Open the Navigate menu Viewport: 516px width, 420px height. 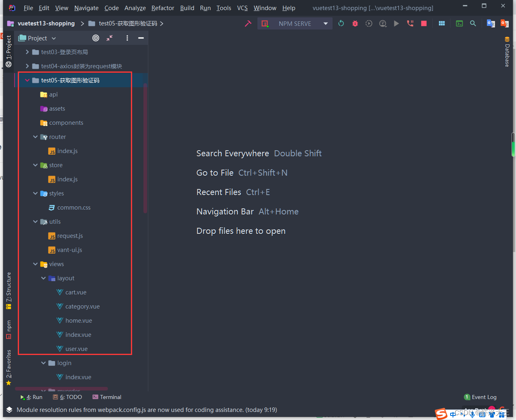86,8
